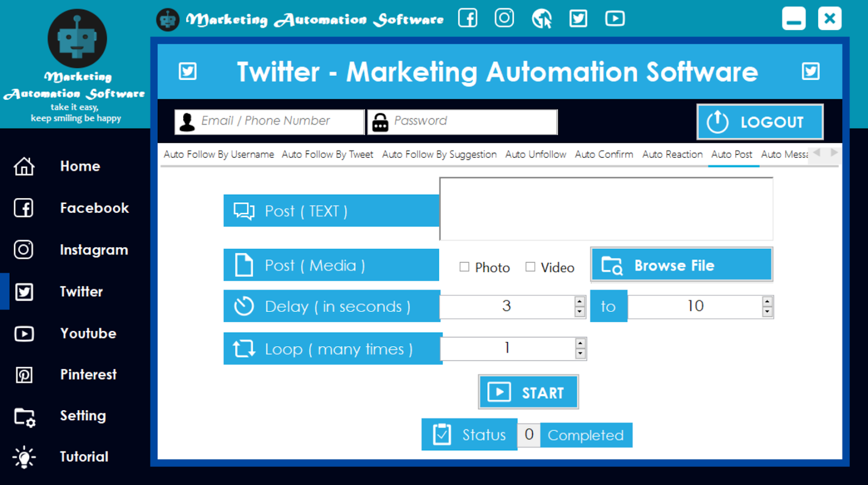
Task: Open the partially visible Auto Message tab
Action: pos(784,155)
